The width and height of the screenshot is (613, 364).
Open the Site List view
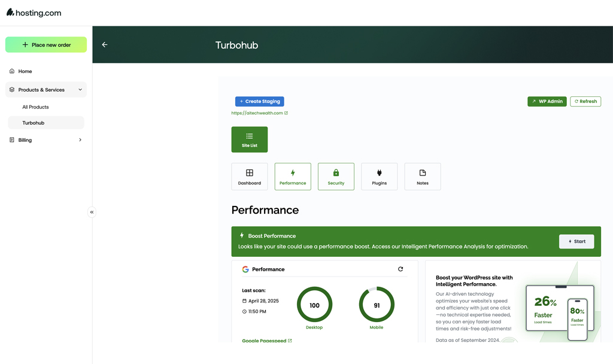click(x=250, y=139)
